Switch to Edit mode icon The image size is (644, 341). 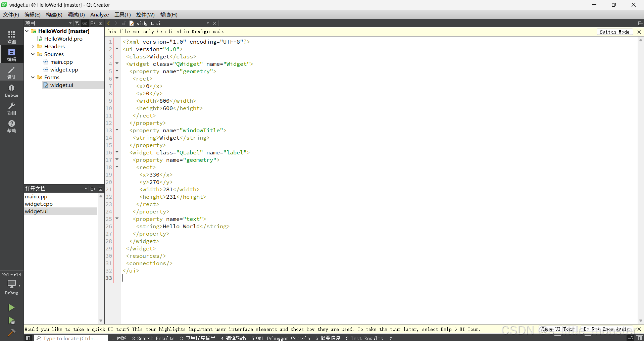12,54
